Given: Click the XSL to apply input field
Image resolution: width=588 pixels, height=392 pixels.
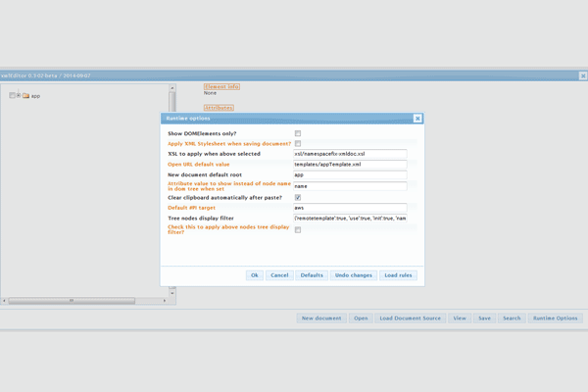Looking at the screenshot, I should (350, 154).
